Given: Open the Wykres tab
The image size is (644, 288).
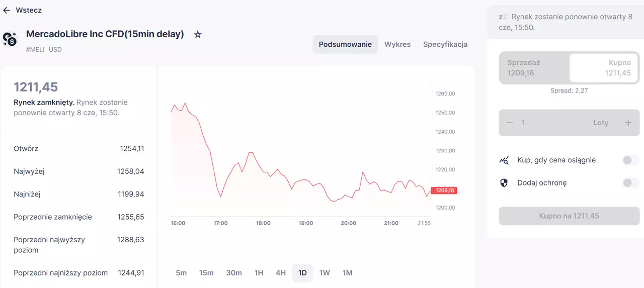Looking at the screenshot, I should 397,44.
